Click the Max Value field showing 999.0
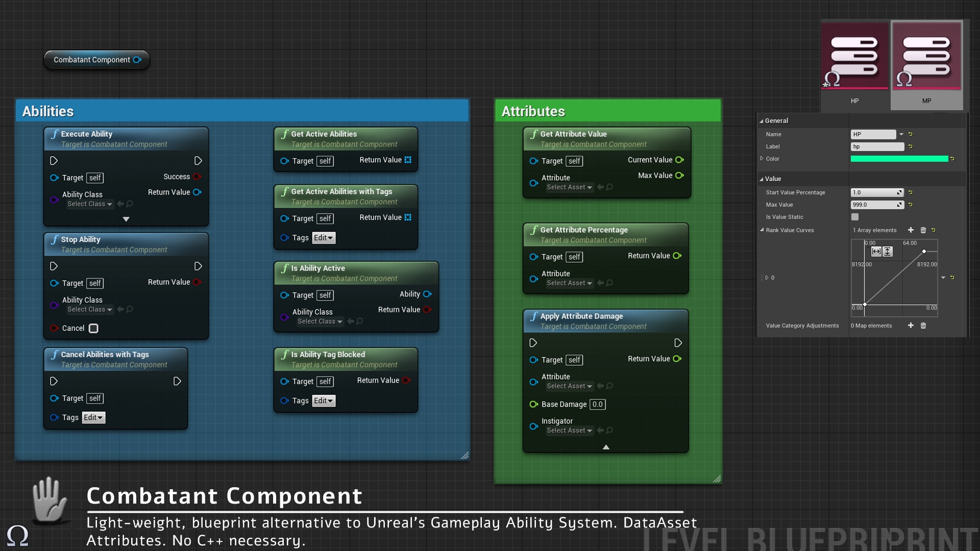Viewport: 980px width, 551px height. pos(877,205)
